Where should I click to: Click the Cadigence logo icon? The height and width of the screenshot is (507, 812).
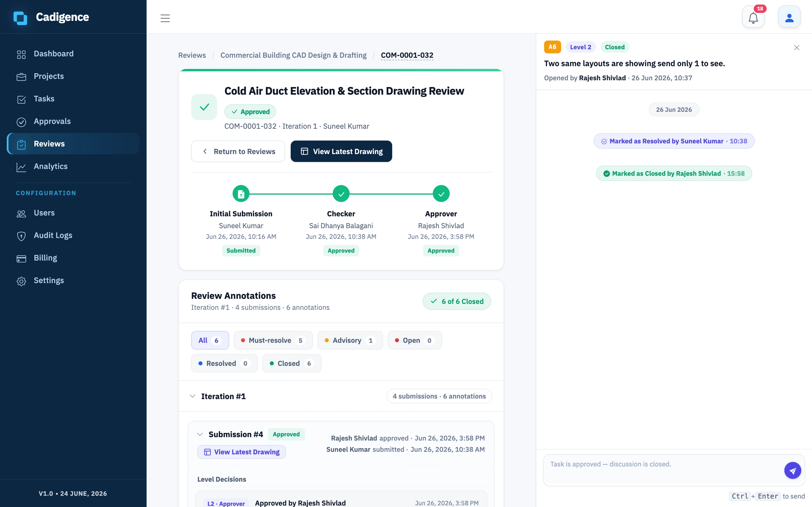[x=20, y=17]
